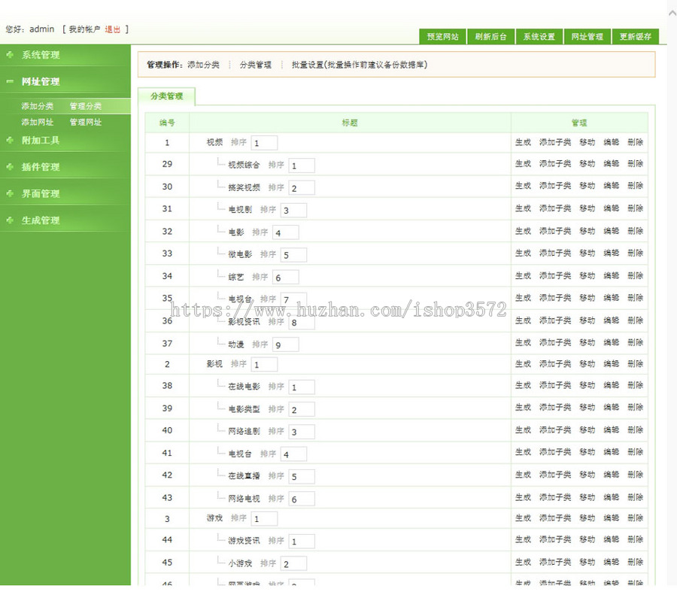The height and width of the screenshot is (616, 677).
Task: Click the plus icon beside 界面管理
Action: (10, 194)
